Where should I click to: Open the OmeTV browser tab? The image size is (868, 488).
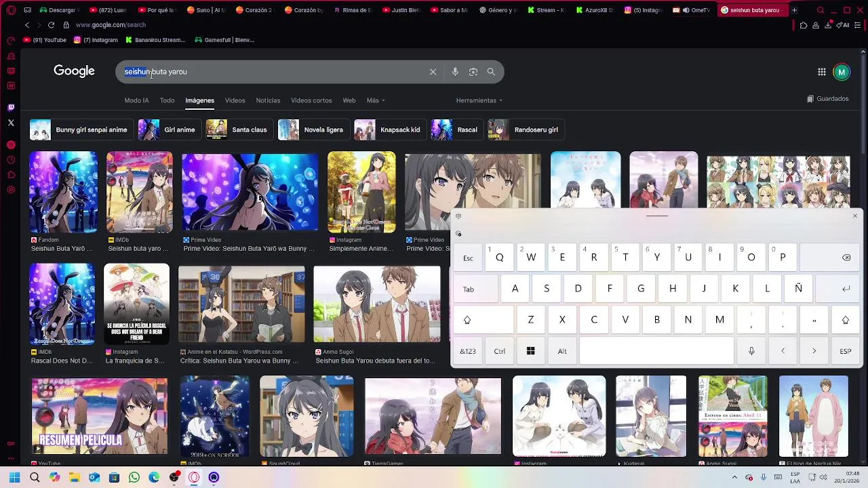[x=692, y=10]
